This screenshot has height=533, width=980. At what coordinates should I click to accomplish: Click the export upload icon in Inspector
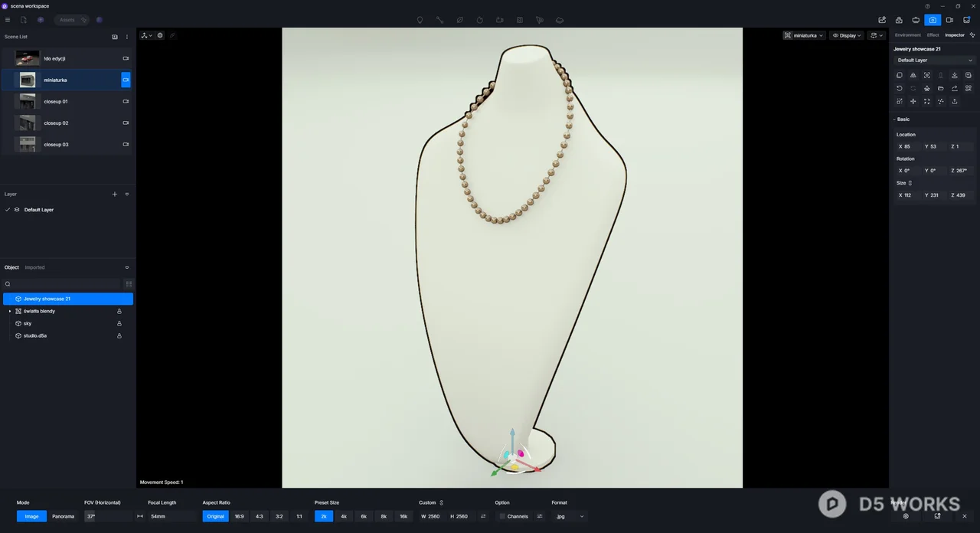click(x=955, y=101)
